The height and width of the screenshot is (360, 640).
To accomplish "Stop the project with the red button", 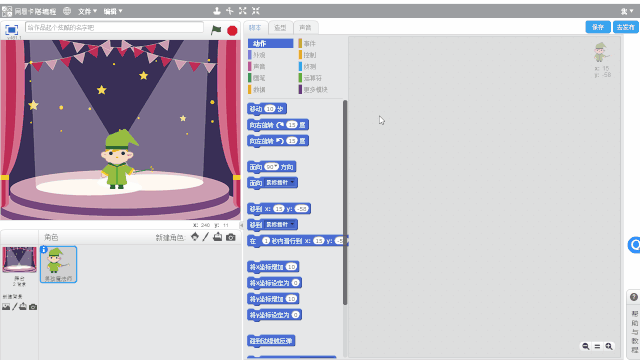I will pyautogui.click(x=232, y=31).
